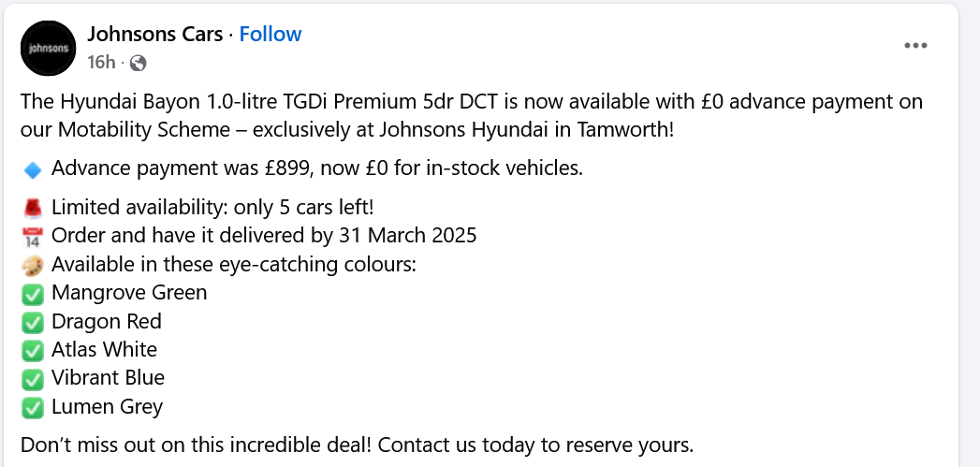Click the artist palette emoji icon

pyautogui.click(x=33, y=265)
